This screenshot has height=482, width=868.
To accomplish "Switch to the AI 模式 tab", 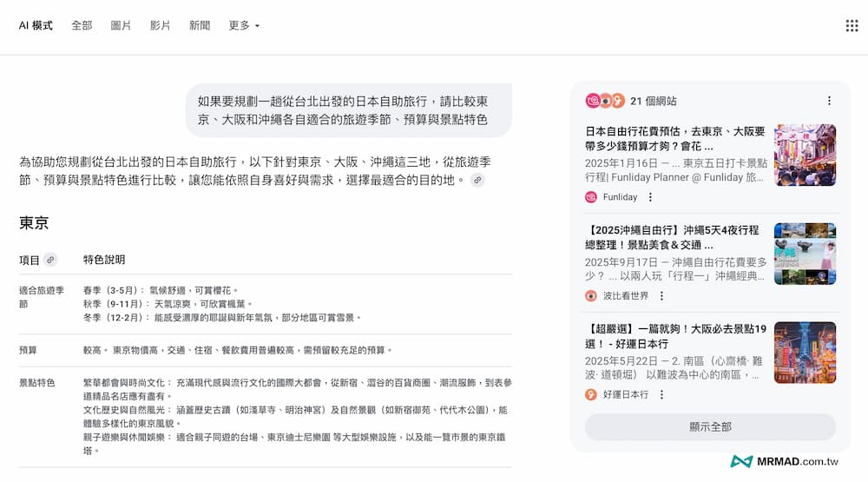I will pyautogui.click(x=36, y=25).
